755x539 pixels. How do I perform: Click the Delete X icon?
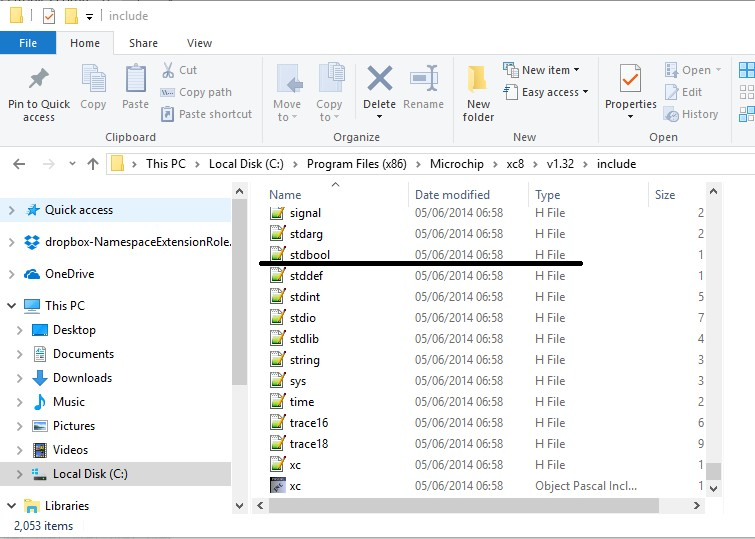tap(380, 79)
